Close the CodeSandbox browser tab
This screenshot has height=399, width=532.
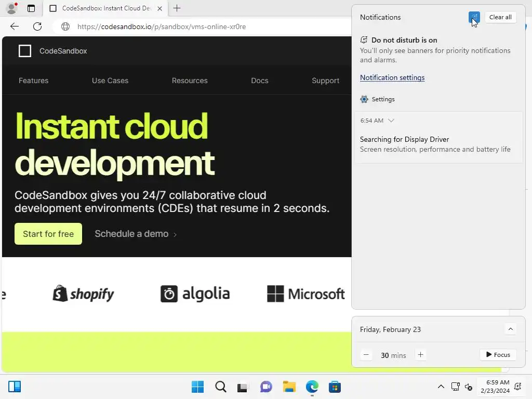pos(160,8)
